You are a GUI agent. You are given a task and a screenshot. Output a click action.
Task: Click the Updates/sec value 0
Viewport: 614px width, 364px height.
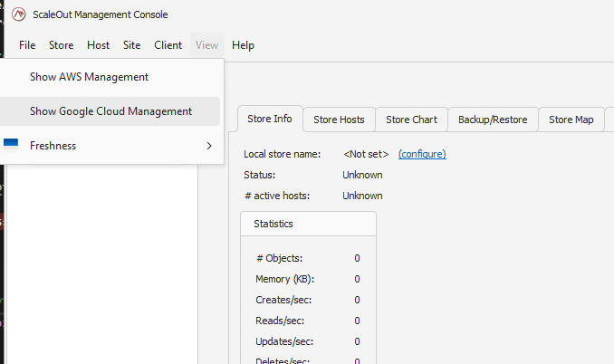click(357, 341)
